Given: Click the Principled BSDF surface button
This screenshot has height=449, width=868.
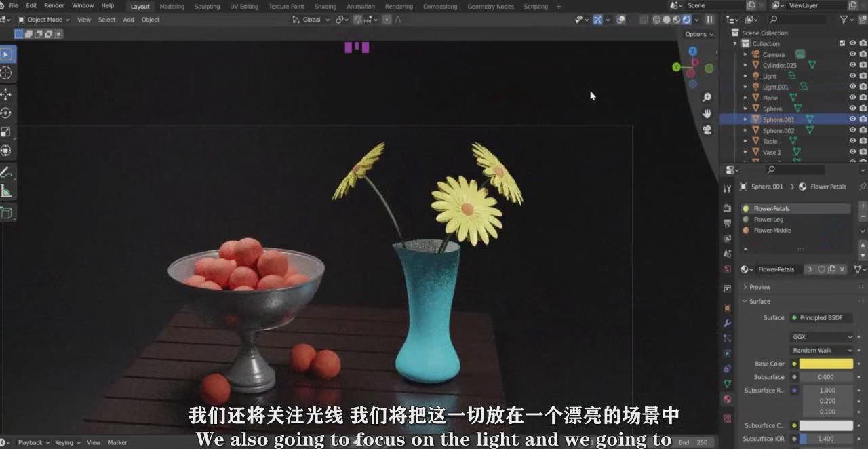Looking at the screenshot, I should [821, 317].
